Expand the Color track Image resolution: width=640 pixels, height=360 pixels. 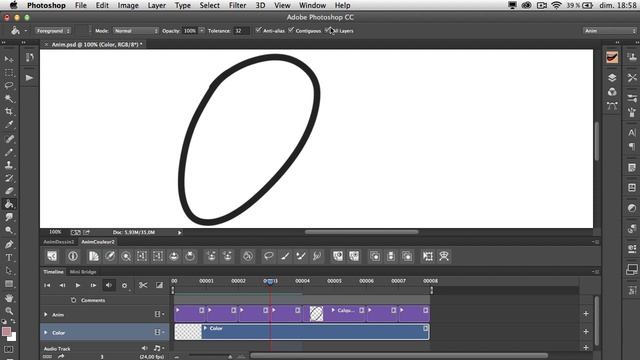coord(46,333)
